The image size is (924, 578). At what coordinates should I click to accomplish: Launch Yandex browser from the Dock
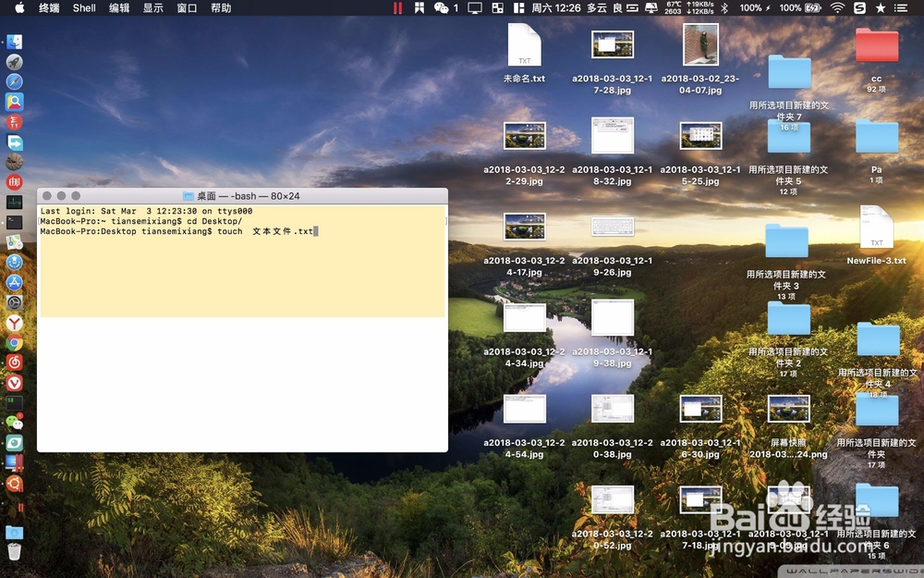tap(14, 323)
